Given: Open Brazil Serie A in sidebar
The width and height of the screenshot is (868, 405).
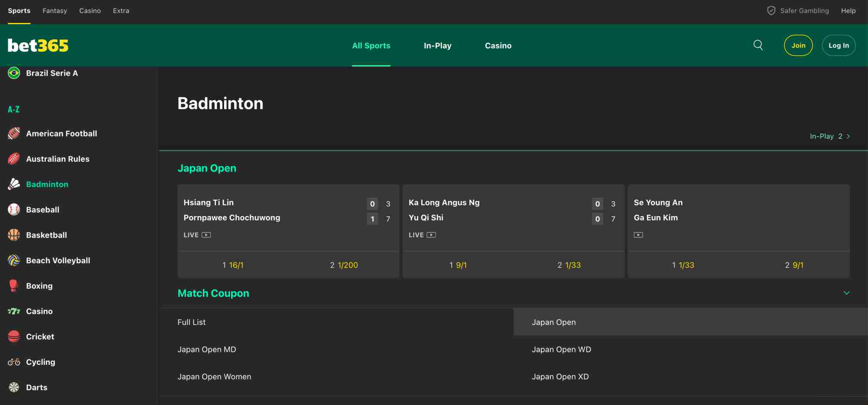Looking at the screenshot, I should point(52,73).
